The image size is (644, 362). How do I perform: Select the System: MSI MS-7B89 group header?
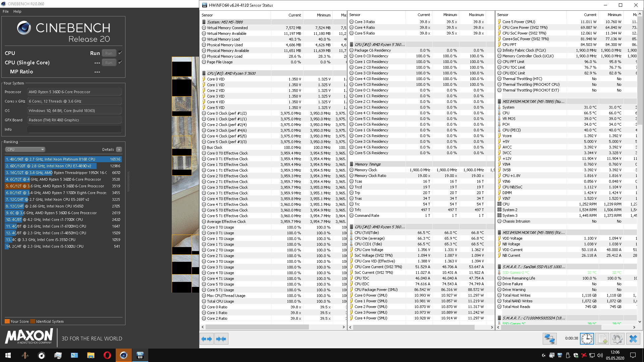[273, 22]
